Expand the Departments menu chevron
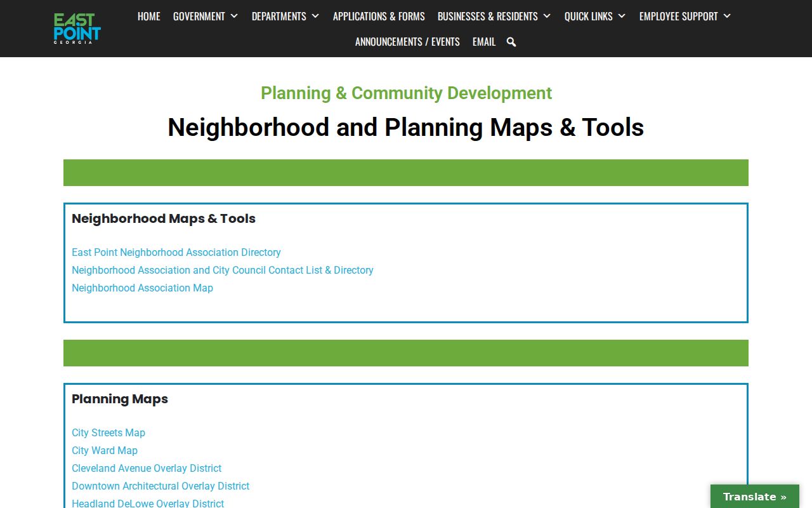Screen dimensions: 812x508 click(315, 16)
